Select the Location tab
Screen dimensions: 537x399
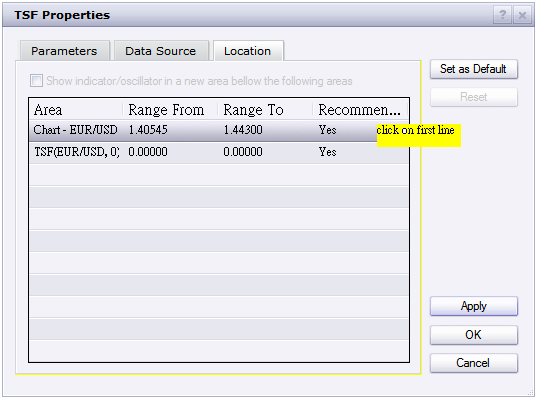click(248, 51)
